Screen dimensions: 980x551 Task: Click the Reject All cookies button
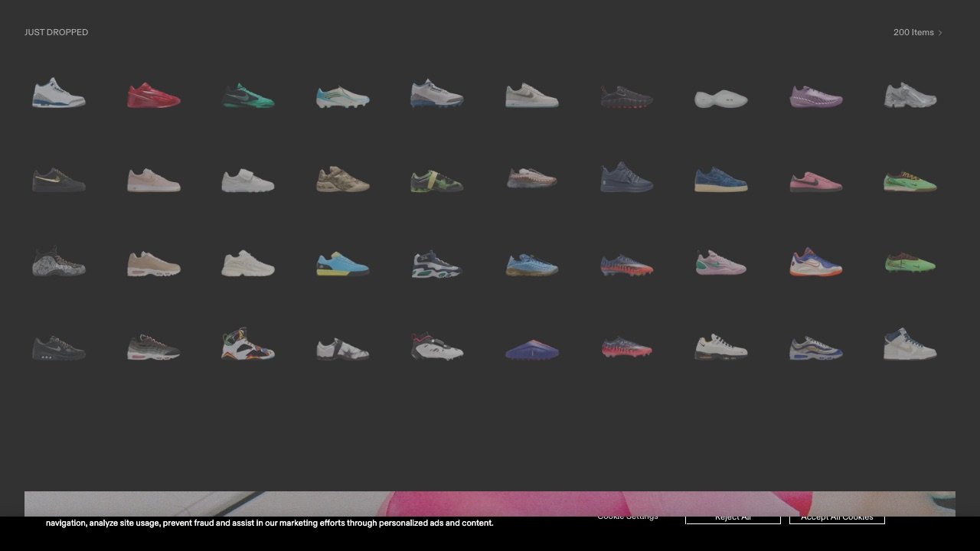point(733,517)
